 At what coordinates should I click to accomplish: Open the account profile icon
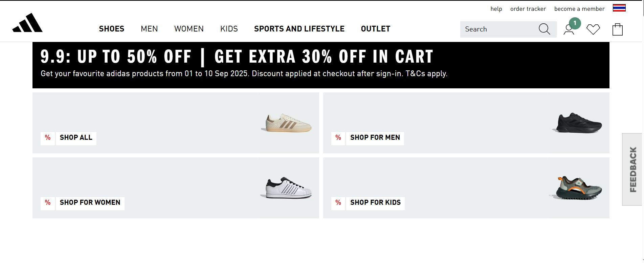(569, 30)
